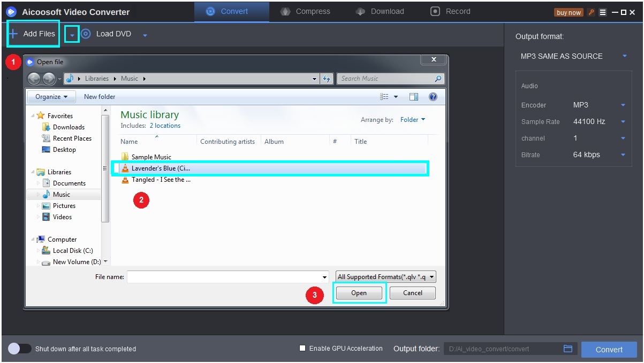Open Add Files dropdown arrow
This screenshot has width=644, height=363.
[72, 35]
